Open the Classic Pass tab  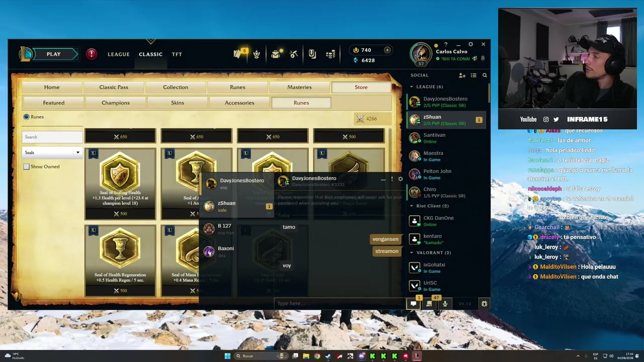point(114,87)
